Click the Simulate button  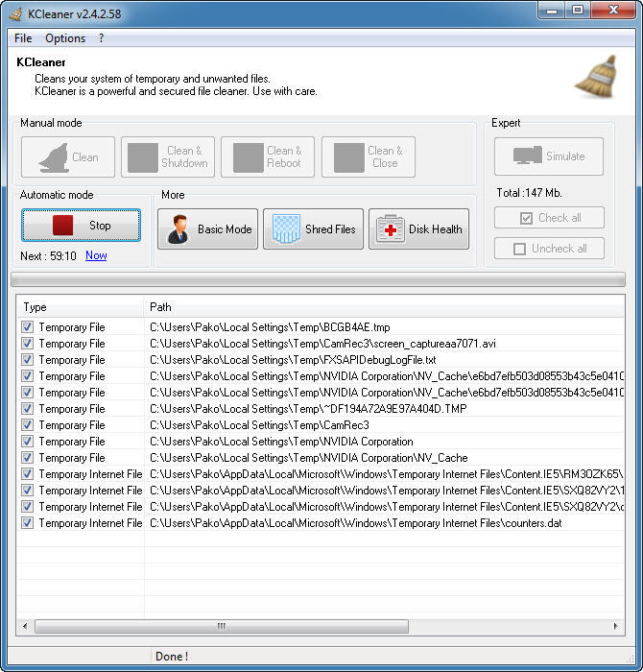pyautogui.click(x=549, y=156)
